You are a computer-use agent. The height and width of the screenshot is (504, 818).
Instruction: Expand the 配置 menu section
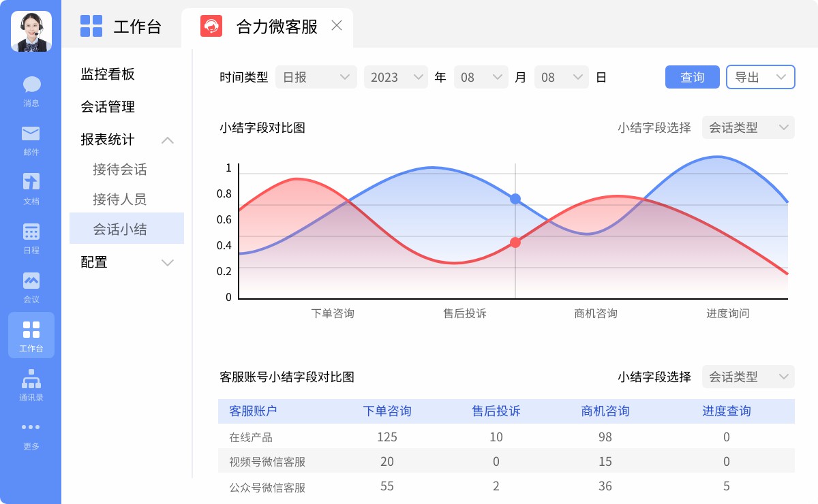(x=167, y=263)
